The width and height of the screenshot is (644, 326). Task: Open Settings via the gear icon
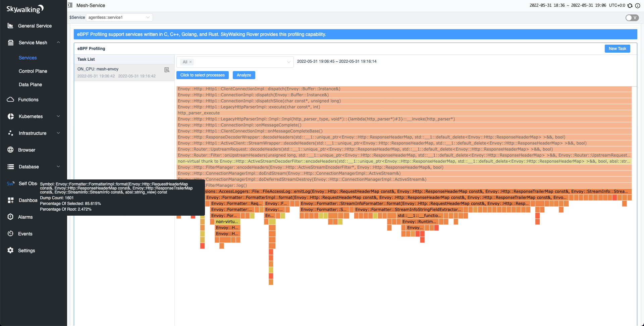(x=11, y=250)
